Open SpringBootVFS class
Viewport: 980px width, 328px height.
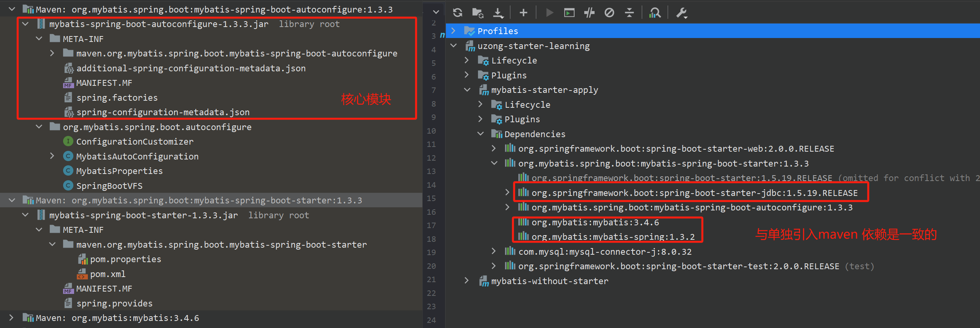click(109, 186)
